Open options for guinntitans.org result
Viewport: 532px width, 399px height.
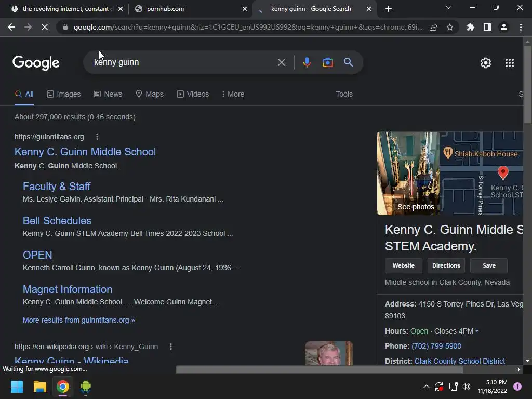(97, 137)
